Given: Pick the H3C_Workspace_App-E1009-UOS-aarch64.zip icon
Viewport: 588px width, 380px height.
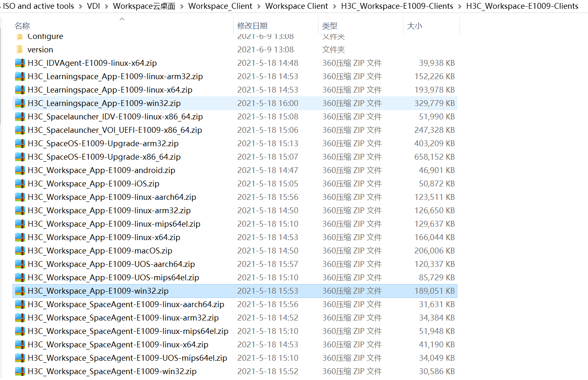Looking at the screenshot, I should coord(20,264).
